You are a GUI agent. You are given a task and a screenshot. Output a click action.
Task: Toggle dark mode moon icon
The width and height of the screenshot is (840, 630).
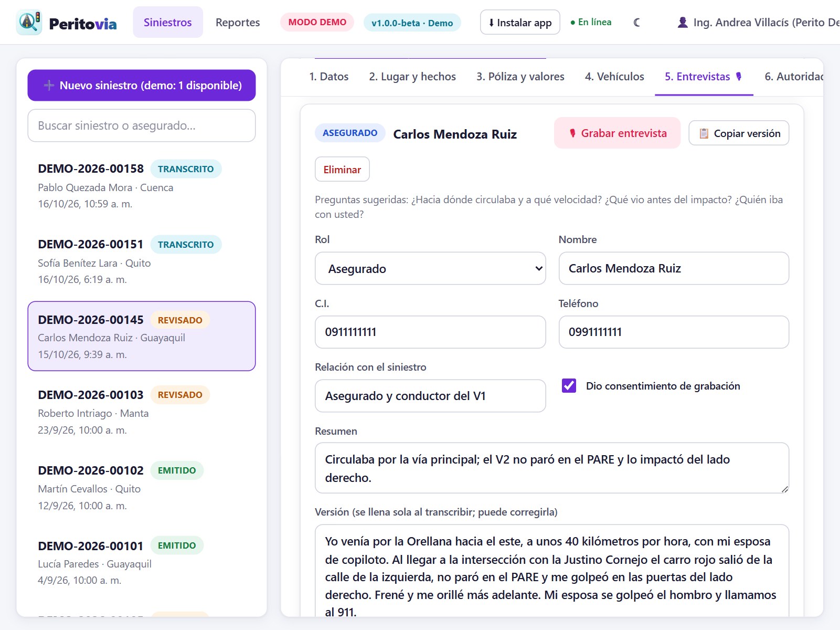coord(637,23)
